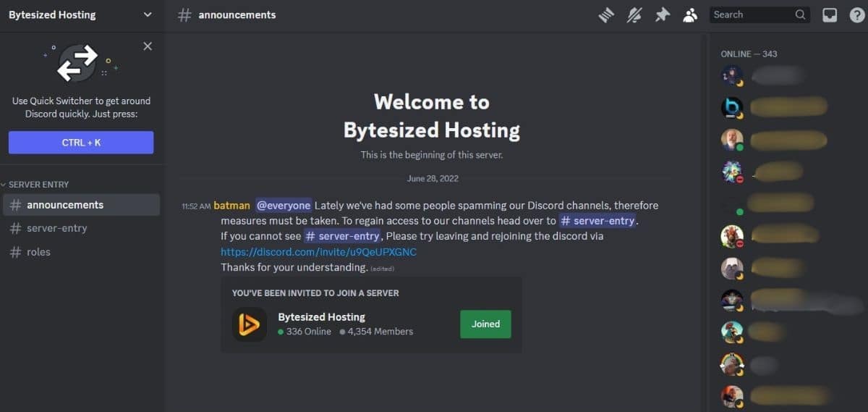Open the first #server-entry mention in message

599,221
